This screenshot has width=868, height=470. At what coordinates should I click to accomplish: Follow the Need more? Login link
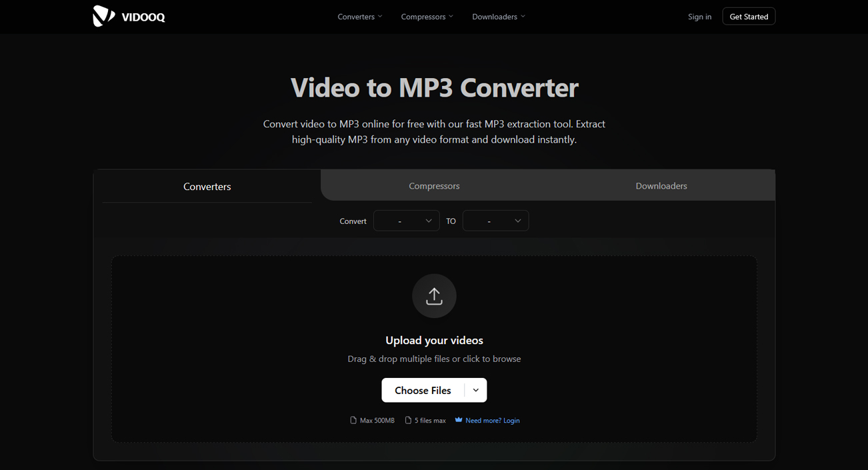click(492, 421)
